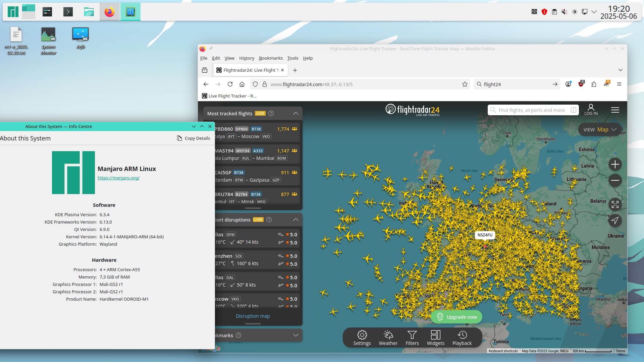Image resolution: width=644 pixels, height=362 pixels.
Task: Go back in Firefox navigation
Action: point(206,84)
